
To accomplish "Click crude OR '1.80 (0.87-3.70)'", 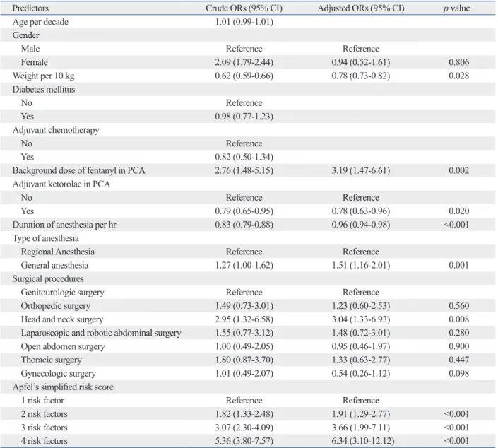I will (x=244, y=360).
